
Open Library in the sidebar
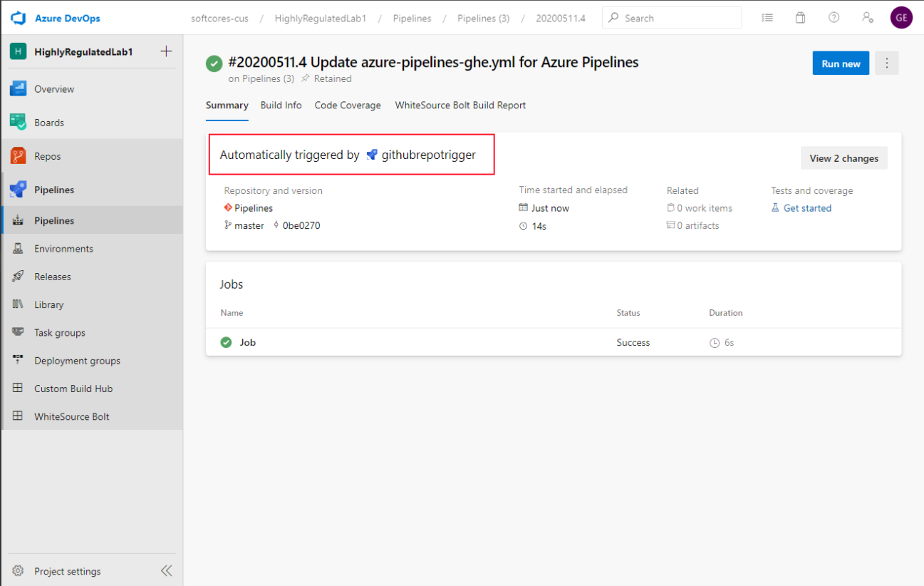coord(91,304)
